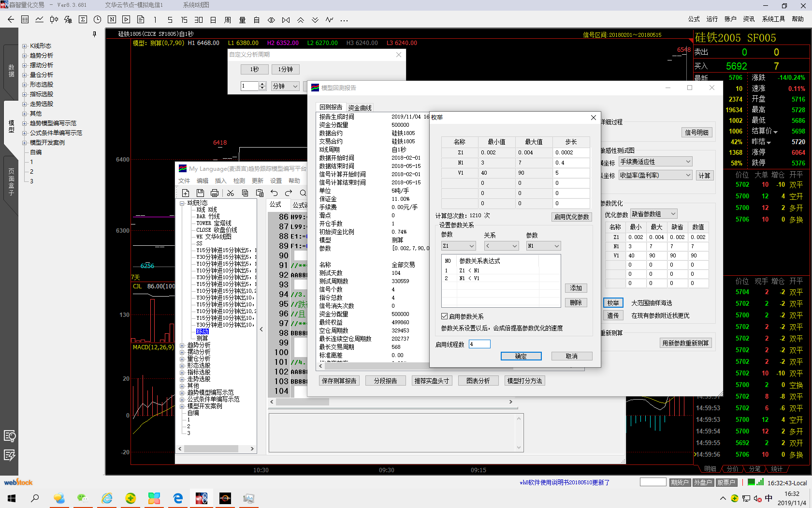
Task: Toggle the 启用参数关系 checkbox
Action: pyautogui.click(x=444, y=316)
